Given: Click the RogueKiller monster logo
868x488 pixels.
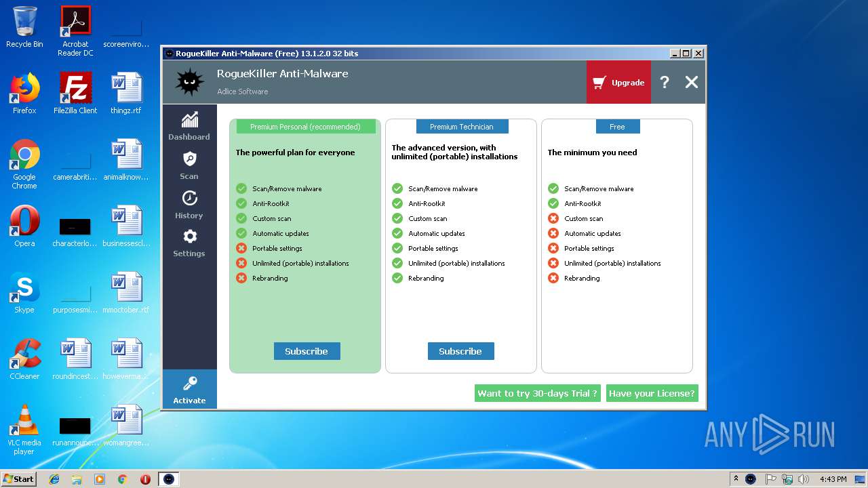Looking at the screenshot, I should point(189,82).
